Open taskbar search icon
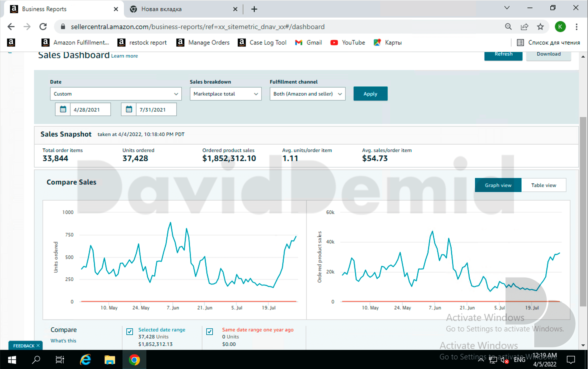This screenshot has width=588, height=369. click(36, 360)
